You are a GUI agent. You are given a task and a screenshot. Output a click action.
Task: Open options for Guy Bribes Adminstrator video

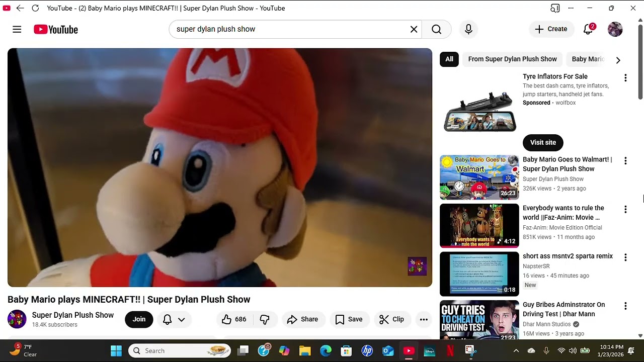(x=625, y=306)
